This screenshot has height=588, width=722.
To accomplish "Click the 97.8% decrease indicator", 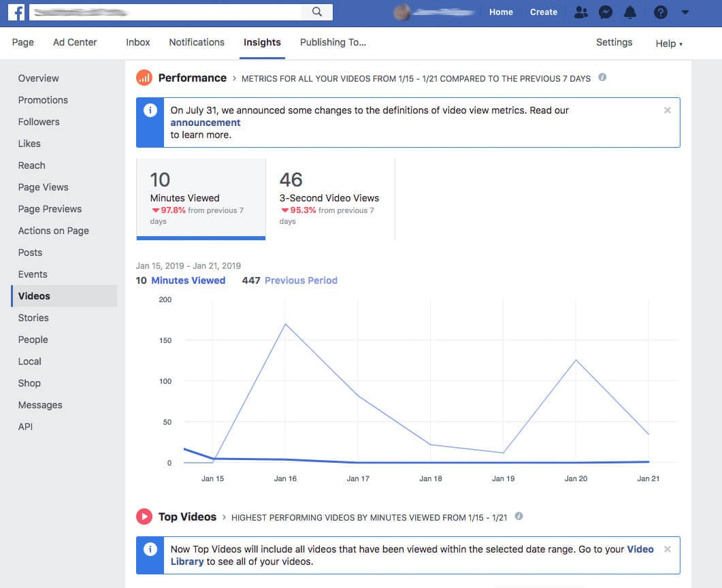I will pyautogui.click(x=169, y=210).
